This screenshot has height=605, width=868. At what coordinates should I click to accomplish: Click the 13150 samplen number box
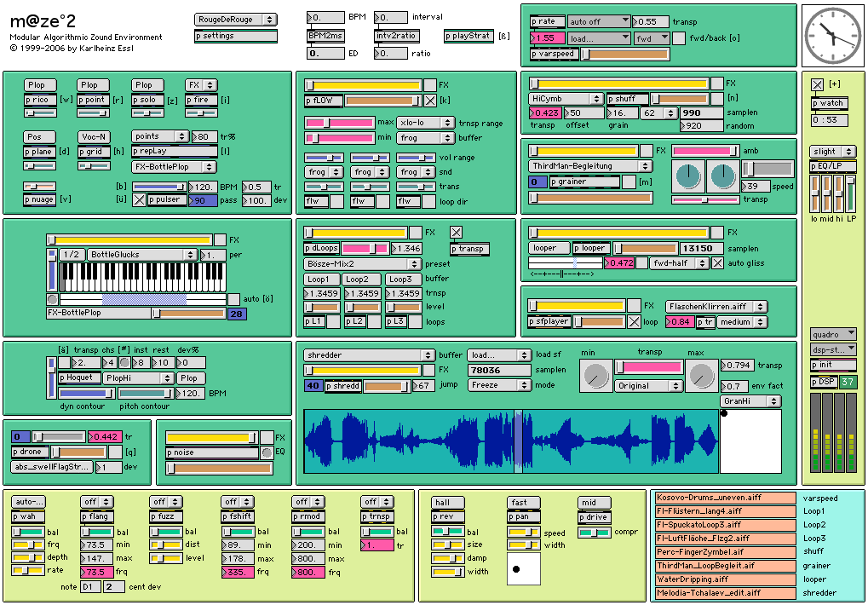coord(703,248)
